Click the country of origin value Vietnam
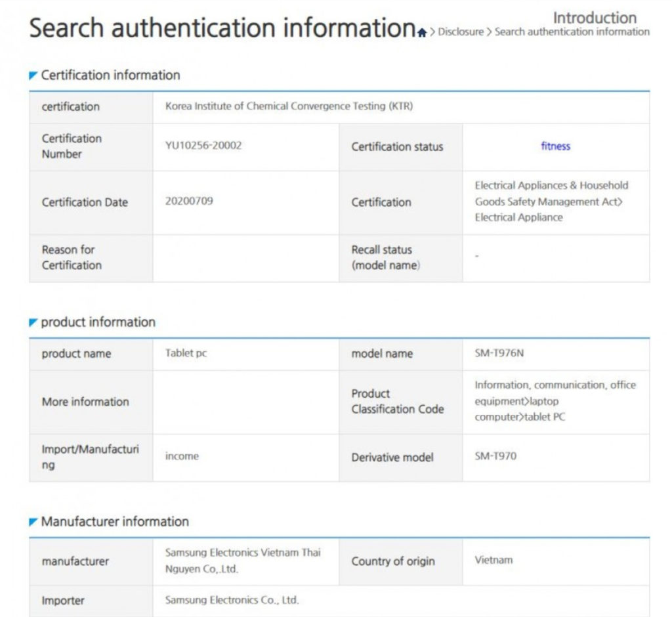Viewport: 672px width, 617px height. pos(493,560)
